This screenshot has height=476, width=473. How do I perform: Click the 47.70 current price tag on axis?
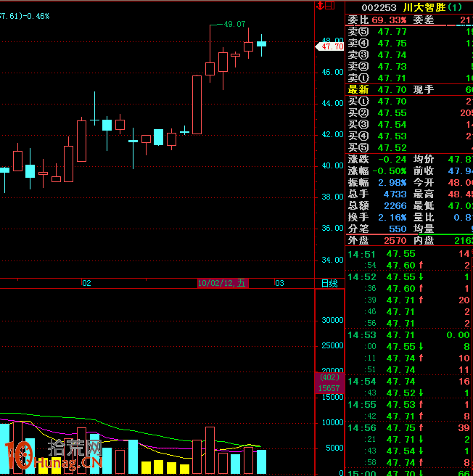click(x=331, y=46)
